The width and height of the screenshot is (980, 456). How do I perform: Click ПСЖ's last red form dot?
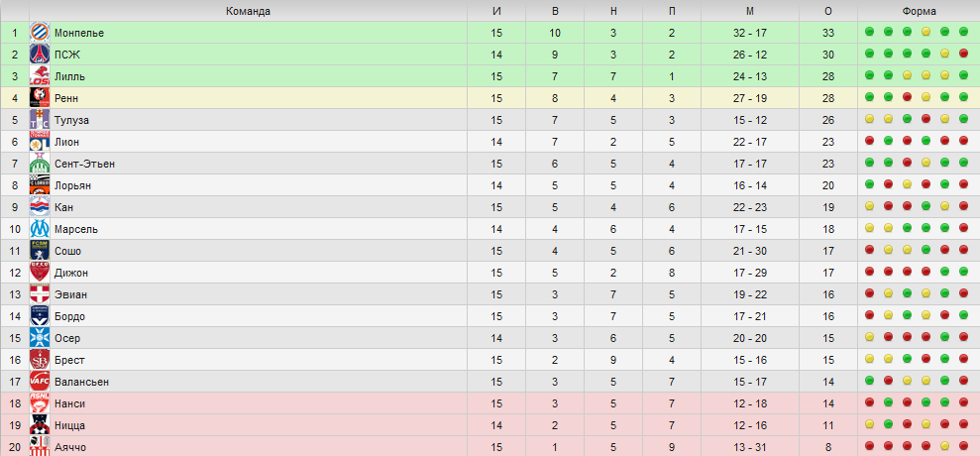click(963, 54)
